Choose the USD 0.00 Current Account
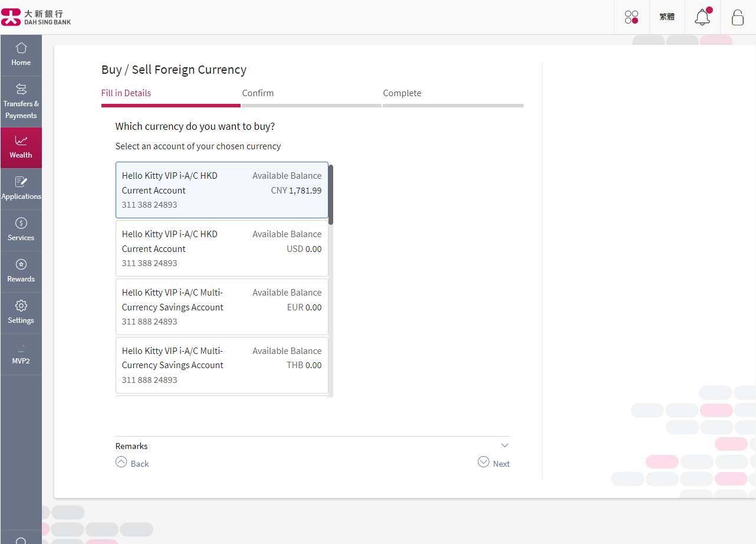756x544 pixels. 222,248
